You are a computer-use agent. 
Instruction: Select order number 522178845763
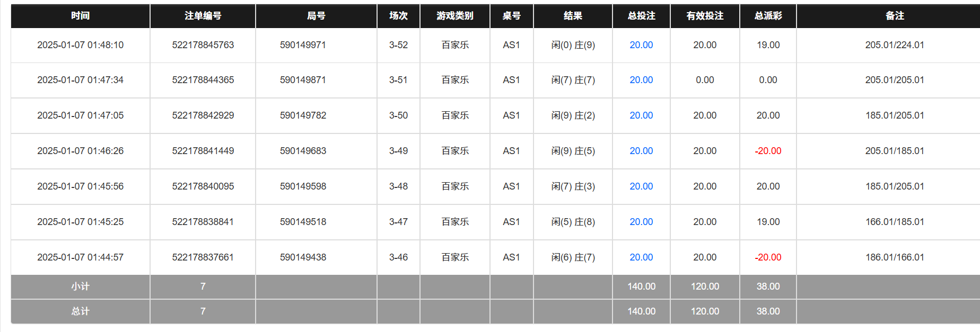coord(203,45)
